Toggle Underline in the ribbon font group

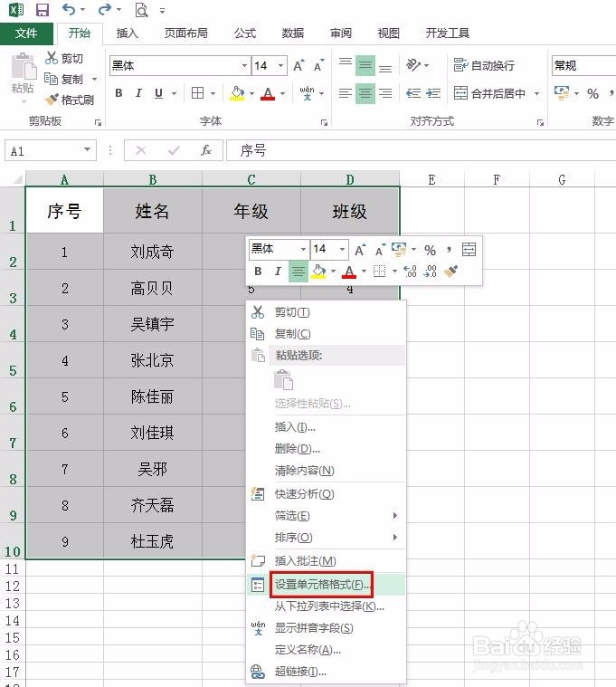[158, 93]
